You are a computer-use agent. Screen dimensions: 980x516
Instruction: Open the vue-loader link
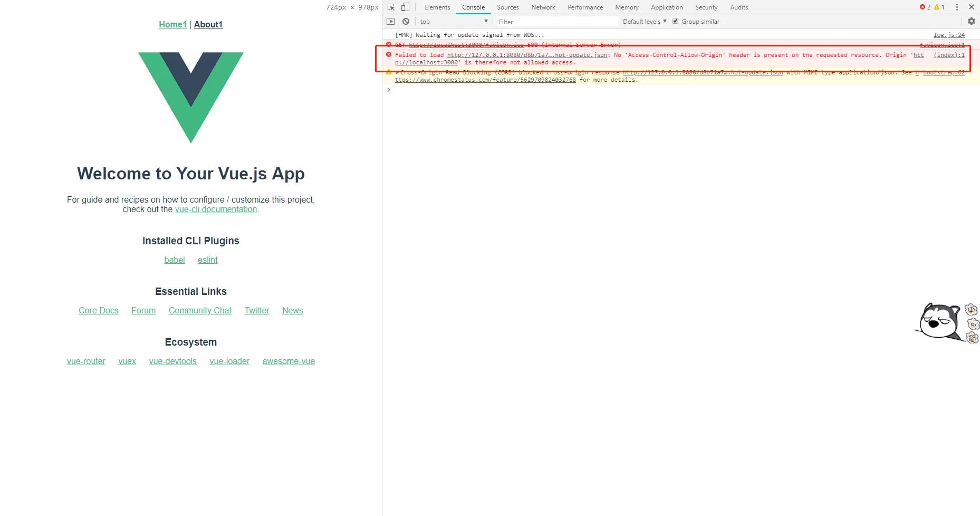pyautogui.click(x=229, y=361)
